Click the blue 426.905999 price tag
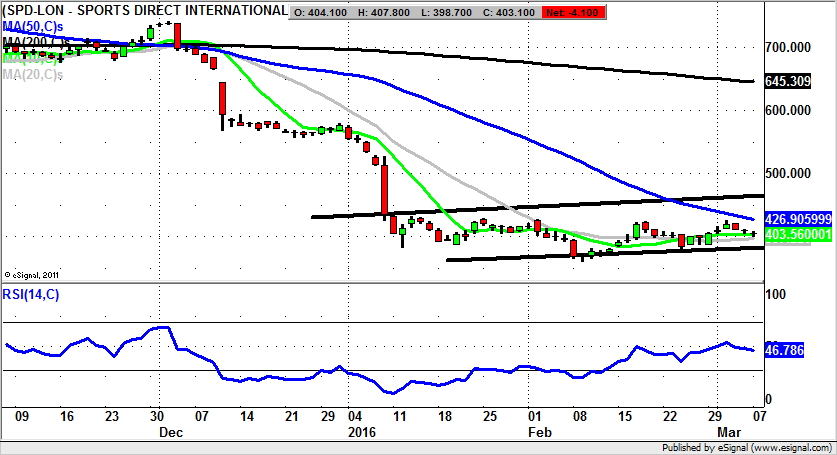The height and width of the screenshot is (455, 837). tap(797, 217)
